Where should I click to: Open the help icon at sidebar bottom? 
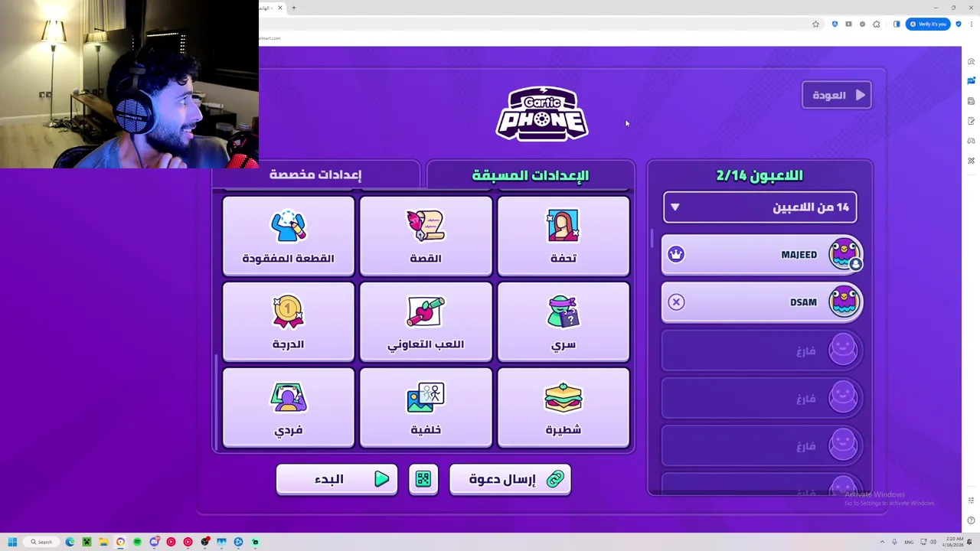click(971, 520)
